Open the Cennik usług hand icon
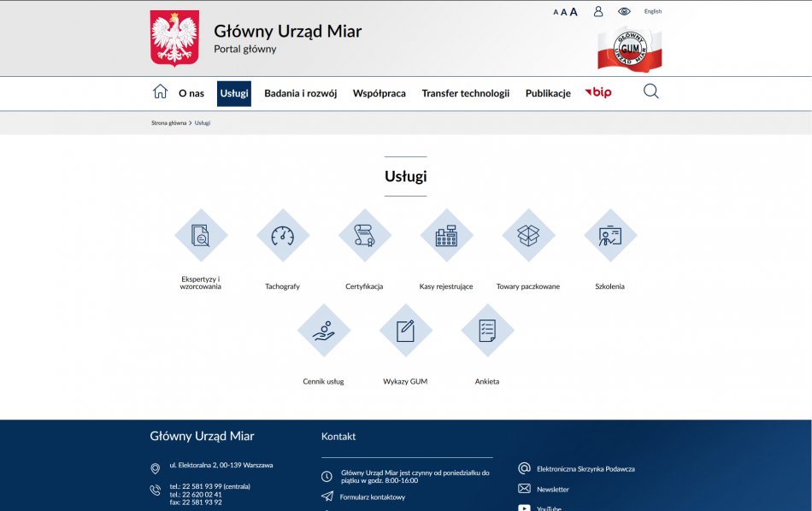The height and width of the screenshot is (511, 812). [x=323, y=331]
